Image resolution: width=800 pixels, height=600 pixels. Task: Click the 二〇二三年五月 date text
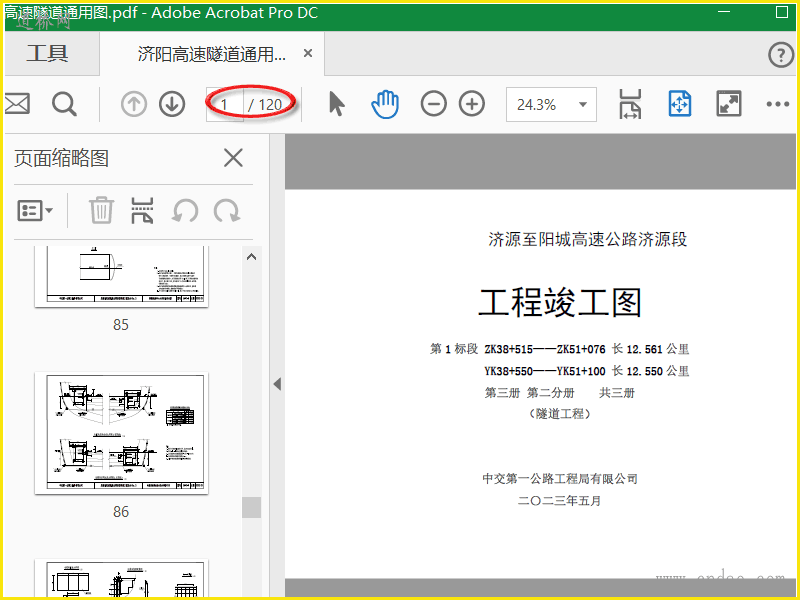(x=560, y=501)
